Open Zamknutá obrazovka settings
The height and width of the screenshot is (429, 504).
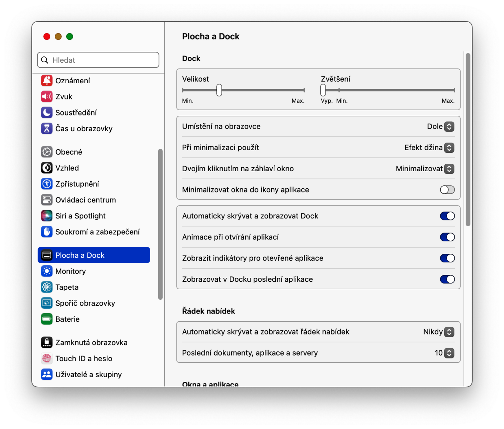click(x=91, y=342)
